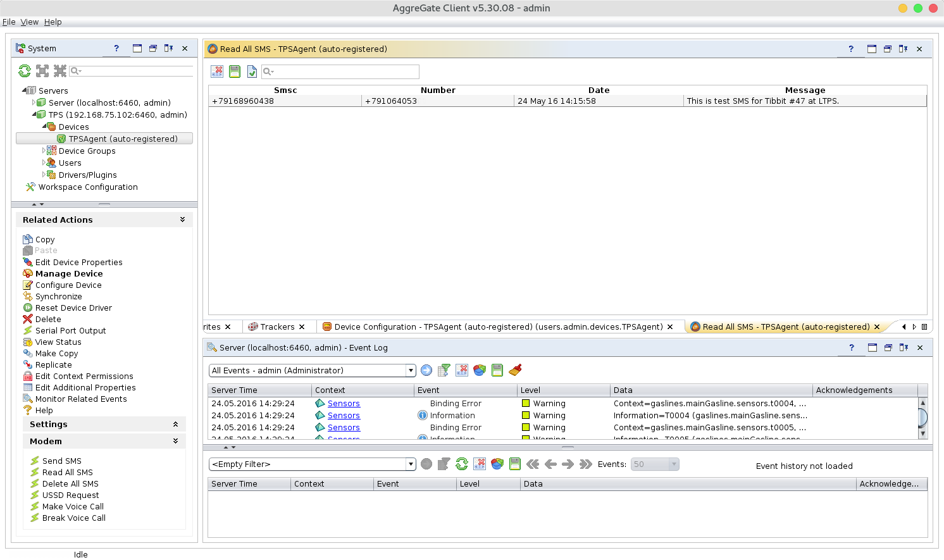Click the Expand All icon in the System panel
This screenshot has height=560, width=944.
[x=42, y=71]
